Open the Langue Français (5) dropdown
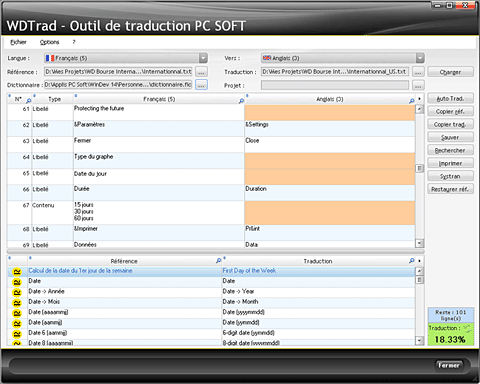Image resolution: width=480 pixels, height=384 pixels. click(x=126, y=58)
